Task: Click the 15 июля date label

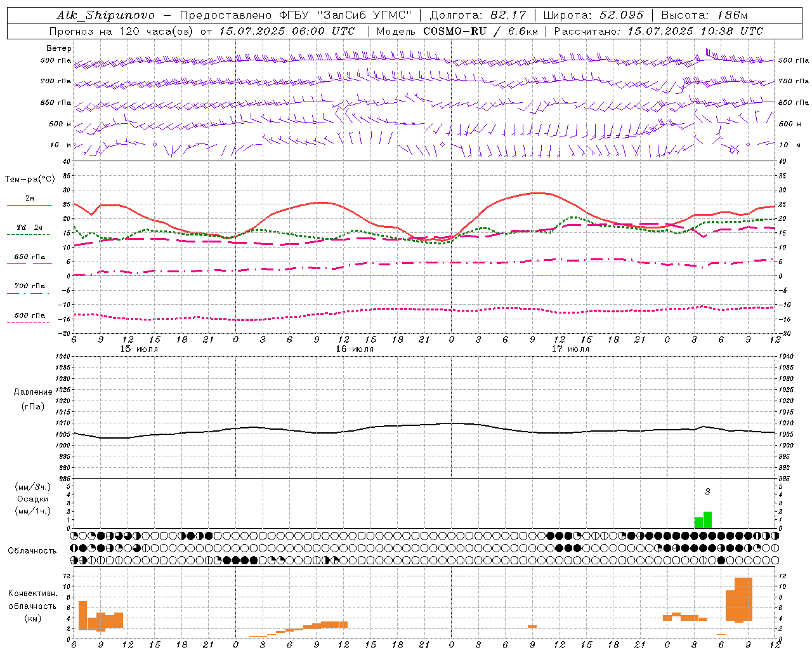Action: (139, 349)
